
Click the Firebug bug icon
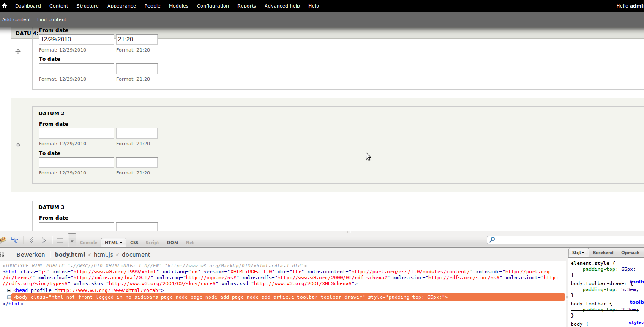(x=3, y=240)
